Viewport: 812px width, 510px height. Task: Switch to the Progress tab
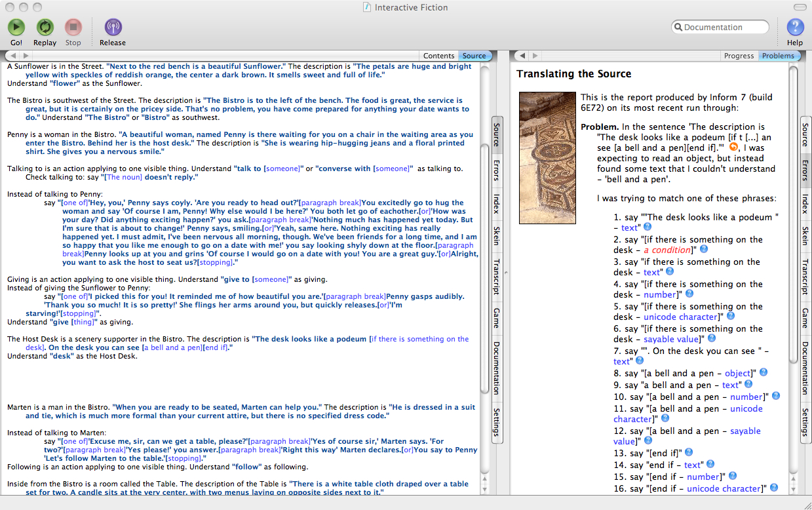click(739, 56)
